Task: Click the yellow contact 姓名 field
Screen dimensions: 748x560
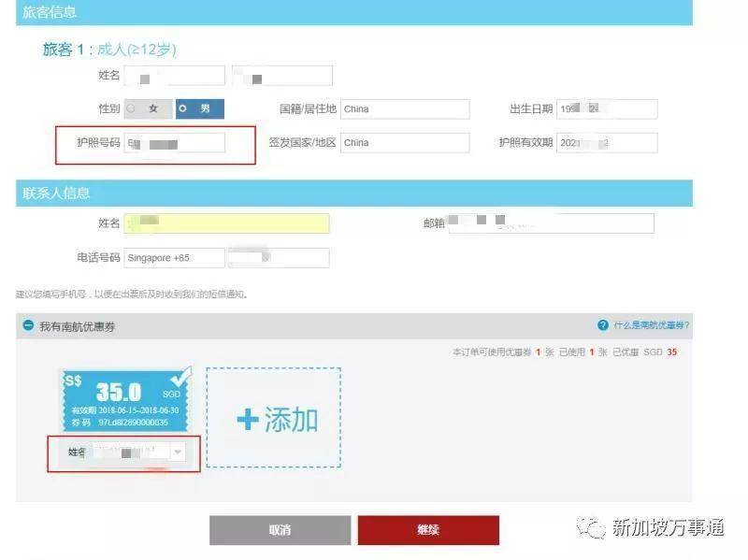Action: point(226,223)
